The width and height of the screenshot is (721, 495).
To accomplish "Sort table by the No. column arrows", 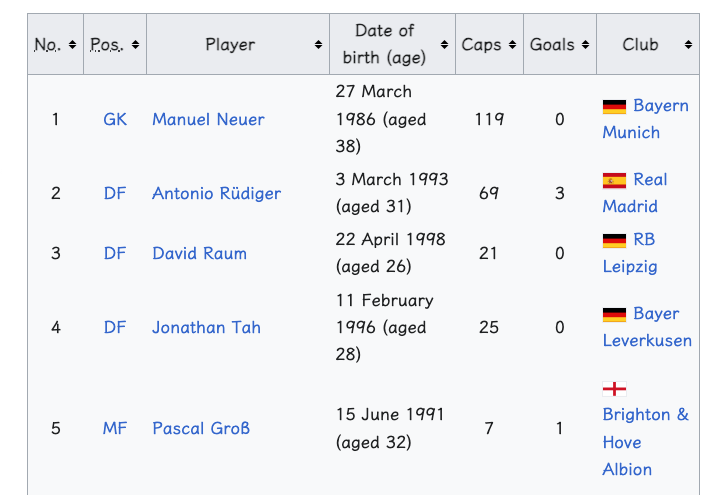I will pyautogui.click(x=72, y=45).
